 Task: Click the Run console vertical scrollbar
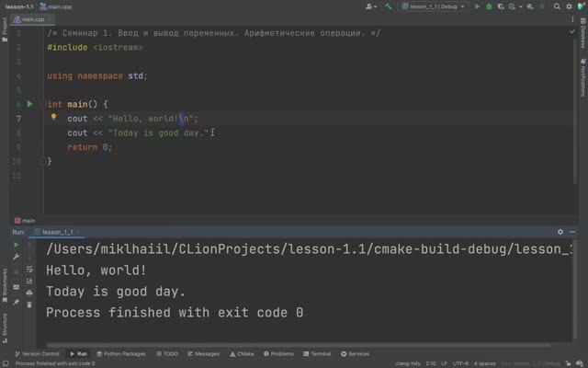[x=574, y=289]
